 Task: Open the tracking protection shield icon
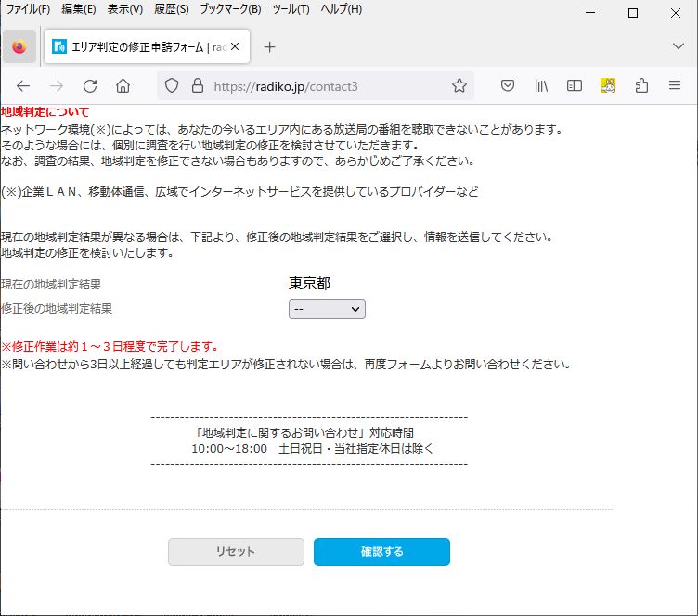(x=172, y=86)
